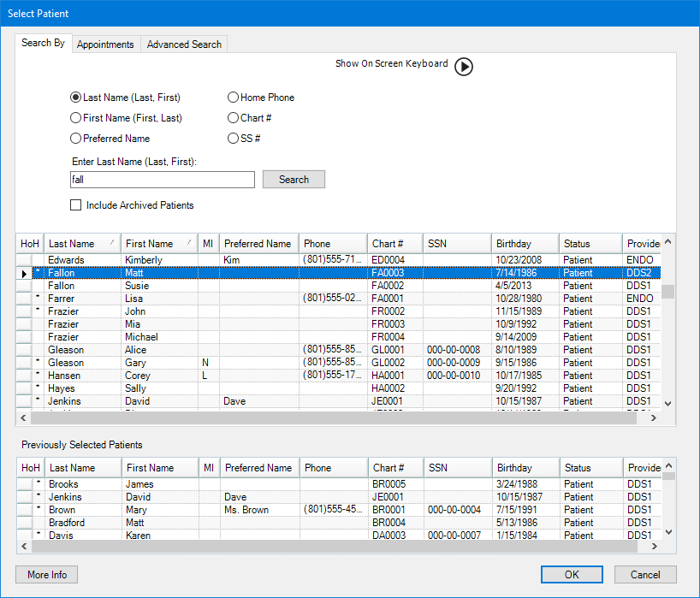
Task: Click the scroll right arrow under search results grid
Action: (x=653, y=418)
